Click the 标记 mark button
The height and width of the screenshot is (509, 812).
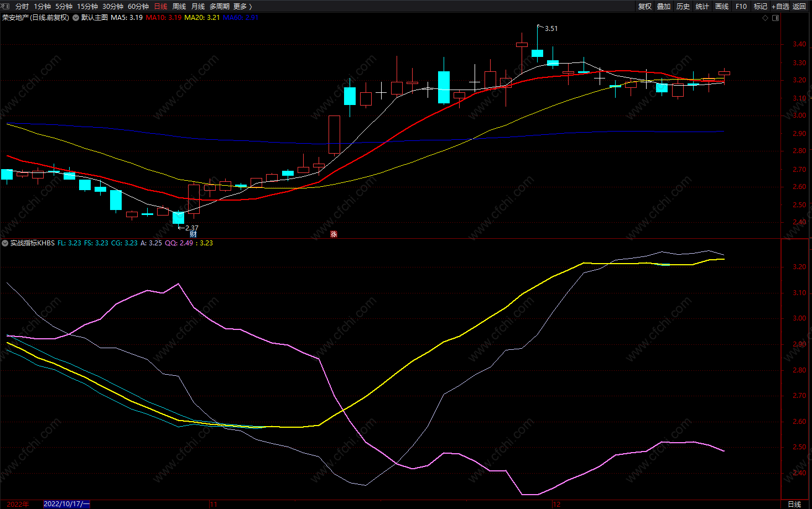761,7
